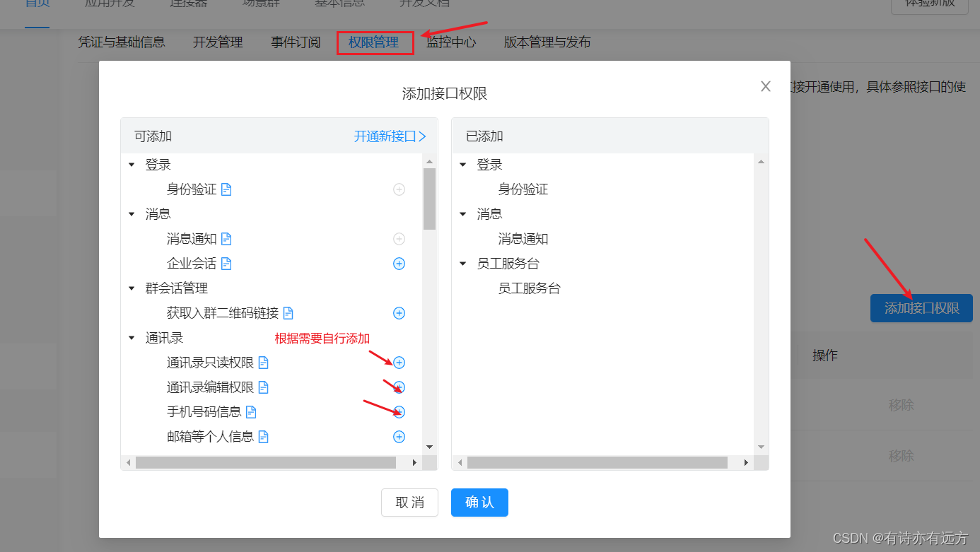Select 获取入群二维码链接 in the list
This screenshot has height=552, width=980.
coord(223,313)
